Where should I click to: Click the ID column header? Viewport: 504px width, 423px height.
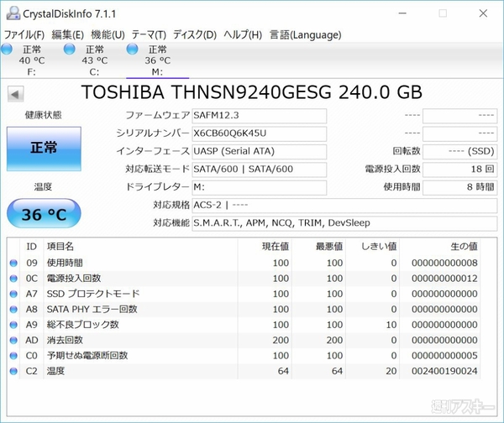click(x=32, y=247)
